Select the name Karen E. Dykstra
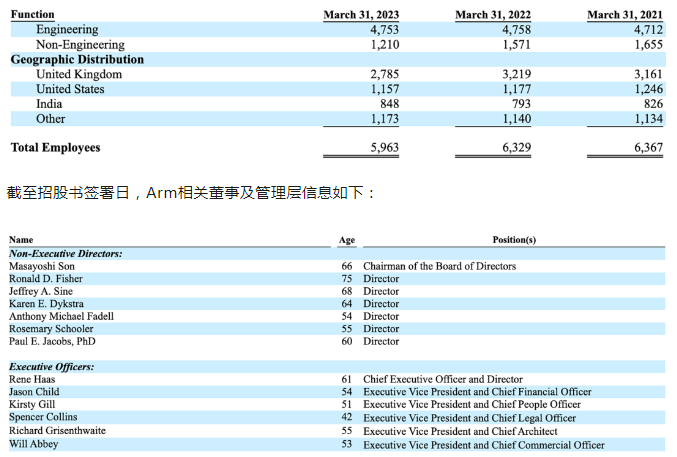This screenshot has height=457, width=677. 46,304
